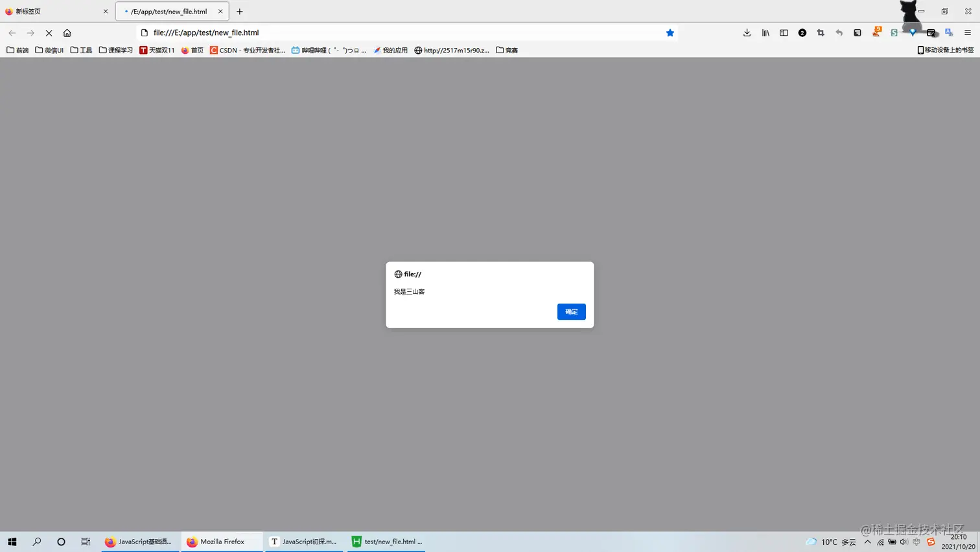Click the forward navigation arrow
This screenshot has height=552, width=980.
click(30, 32)
